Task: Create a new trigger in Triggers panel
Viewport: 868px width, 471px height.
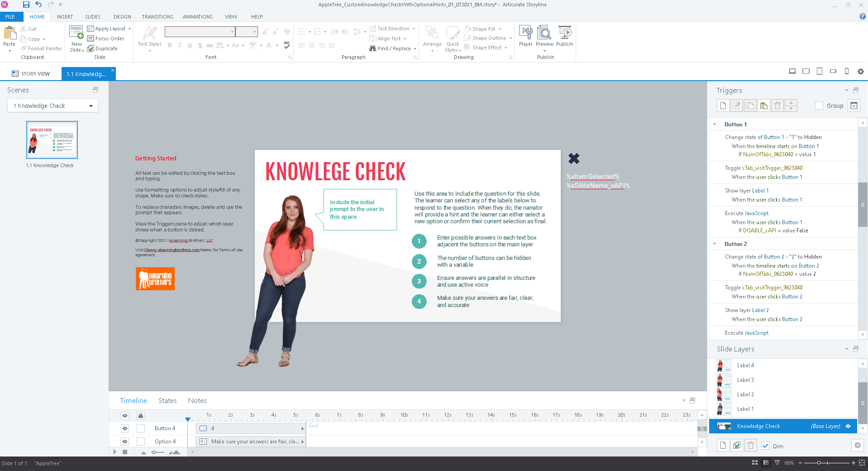Action: tap(723, 106)
